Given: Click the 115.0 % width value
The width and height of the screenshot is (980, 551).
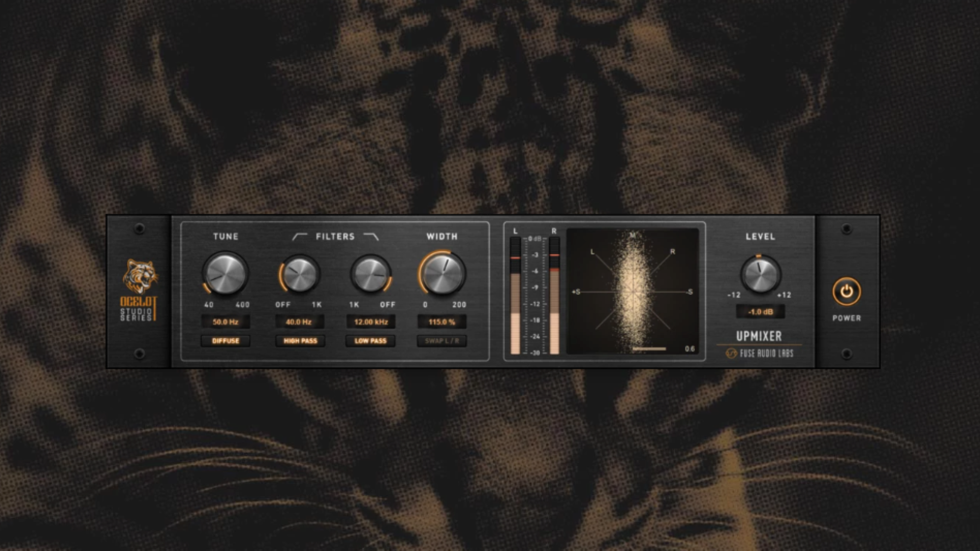Looking at the screenshot, I should click(x=442, y=322).
